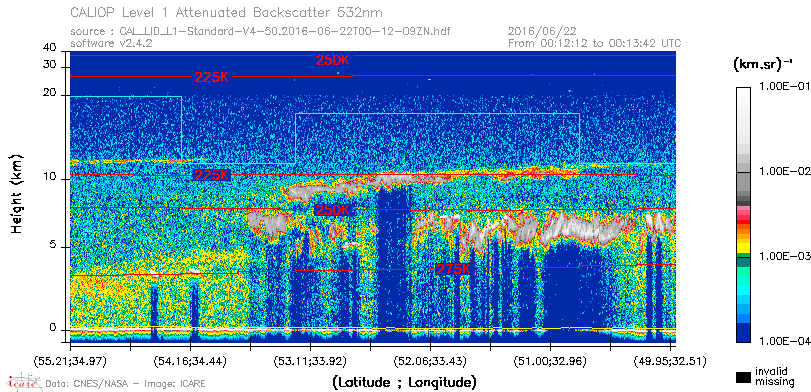Click the red 275K temperature contour label
This screenshot has width=811, height=392.
click(x=454, y=269)
